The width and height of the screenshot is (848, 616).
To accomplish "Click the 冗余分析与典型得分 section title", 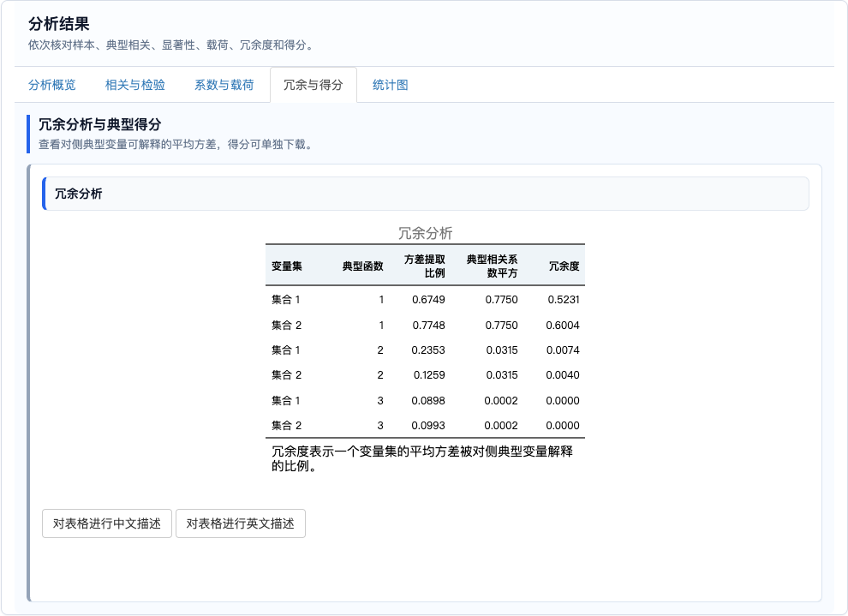I will point(100,124).
